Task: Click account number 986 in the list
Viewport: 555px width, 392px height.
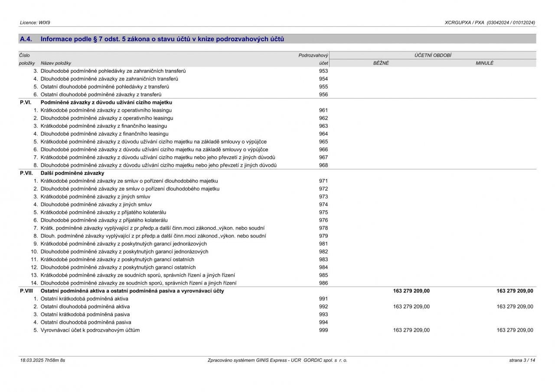Action: tap(323, 283)
